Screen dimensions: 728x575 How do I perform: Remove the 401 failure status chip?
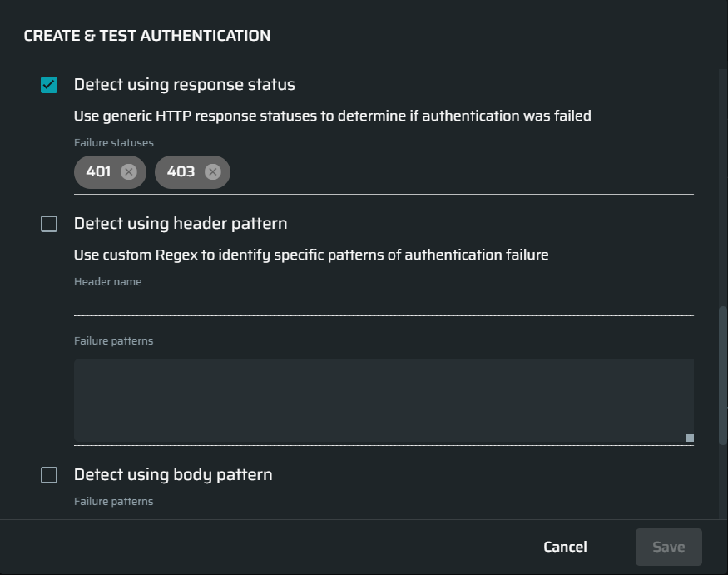pyautogui.click(x=129, y=172)
